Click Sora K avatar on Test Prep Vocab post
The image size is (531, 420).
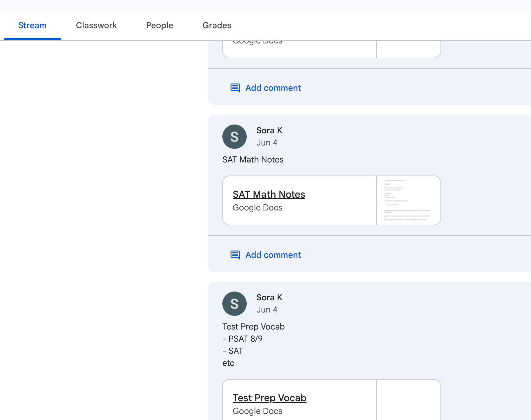click(x=235, y=304)
